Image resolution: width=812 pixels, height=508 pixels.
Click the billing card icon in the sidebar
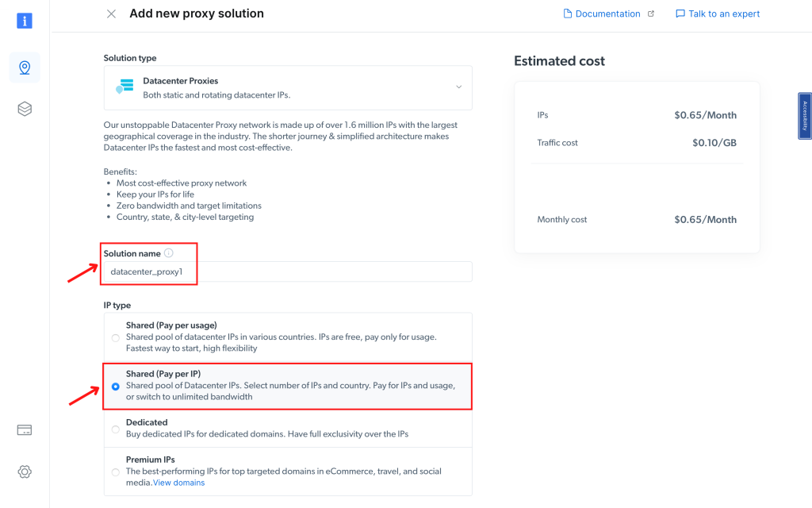[24, 429]
